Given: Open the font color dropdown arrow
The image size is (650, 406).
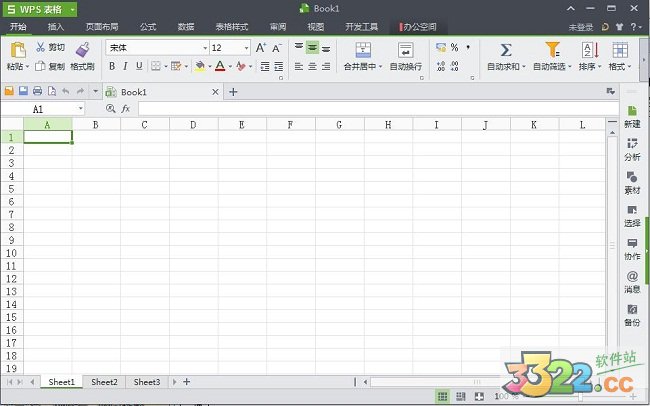Looking at the screenshot, I should pos(230,66).
